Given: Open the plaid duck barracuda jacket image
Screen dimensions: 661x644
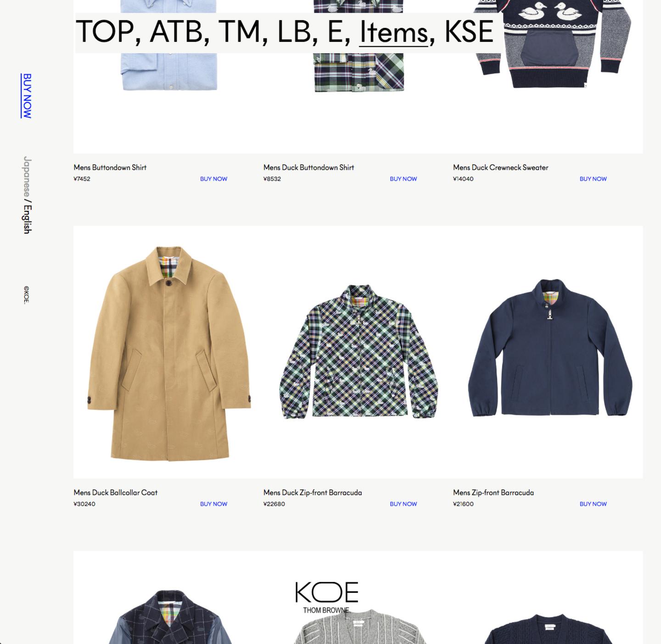Looking at the screenshot, I should pos(358,352).
